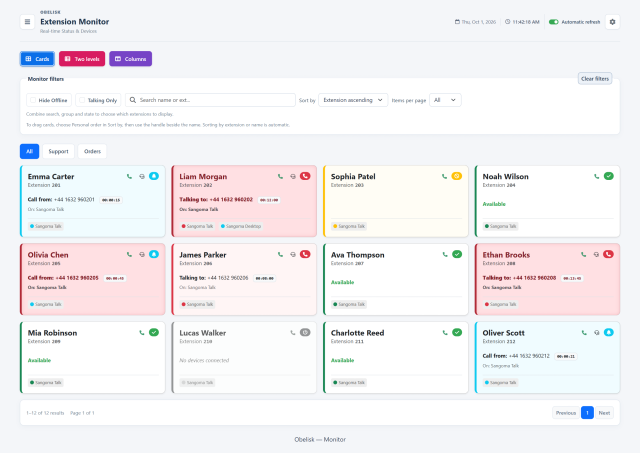Open the settings gear icon
This screenshot has height=453, width=640.
point(612,22)
